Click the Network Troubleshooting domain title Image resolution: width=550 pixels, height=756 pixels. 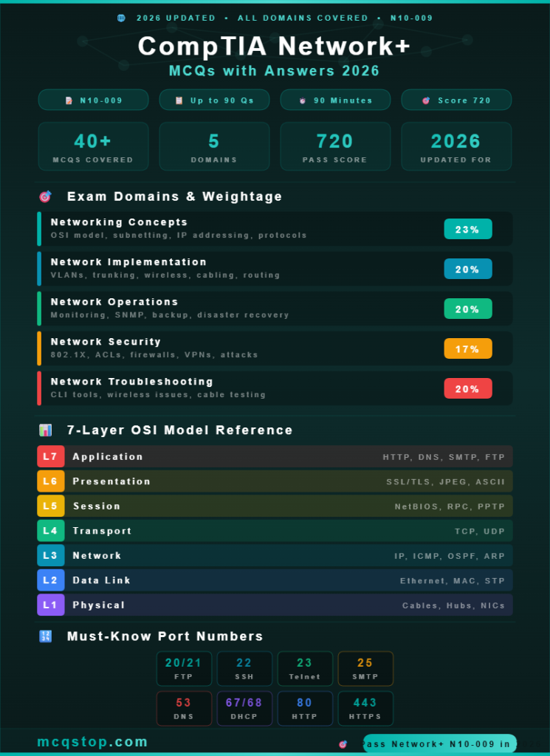(x=132, y=382)
